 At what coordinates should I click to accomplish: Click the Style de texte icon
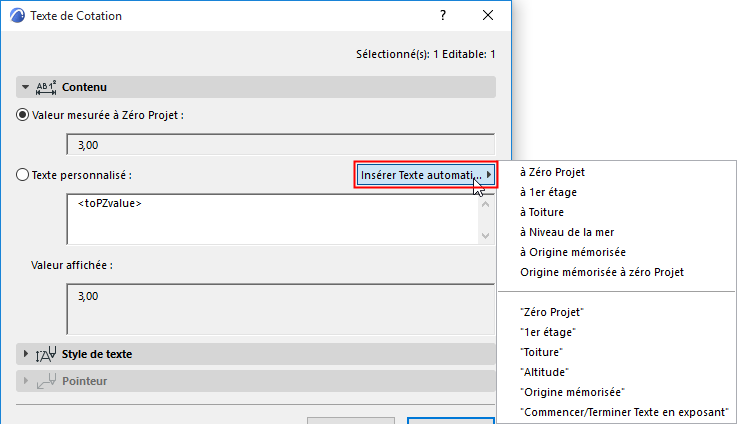tap(45, 354)
